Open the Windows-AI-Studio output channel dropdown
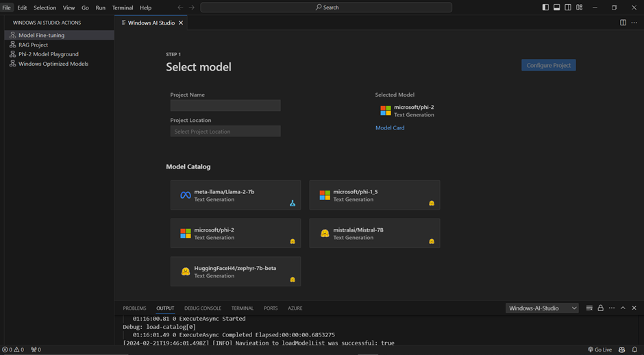644x355 pixels. tap(542, 308)
